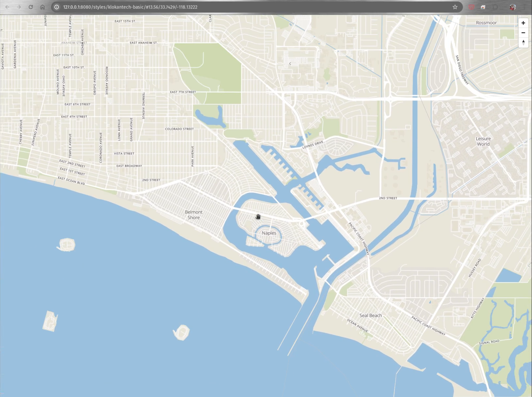The height and width of the screenshot is (397, 532).
Task: Click the Belmont Shore place label
Action: [x=194, y=215]
